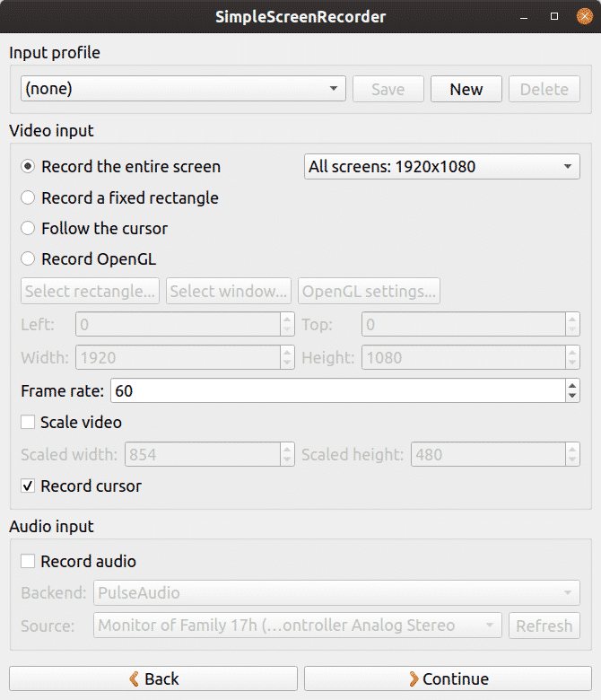
Task: Disable the Record cursor checkbox
Action: click(28, 486)
